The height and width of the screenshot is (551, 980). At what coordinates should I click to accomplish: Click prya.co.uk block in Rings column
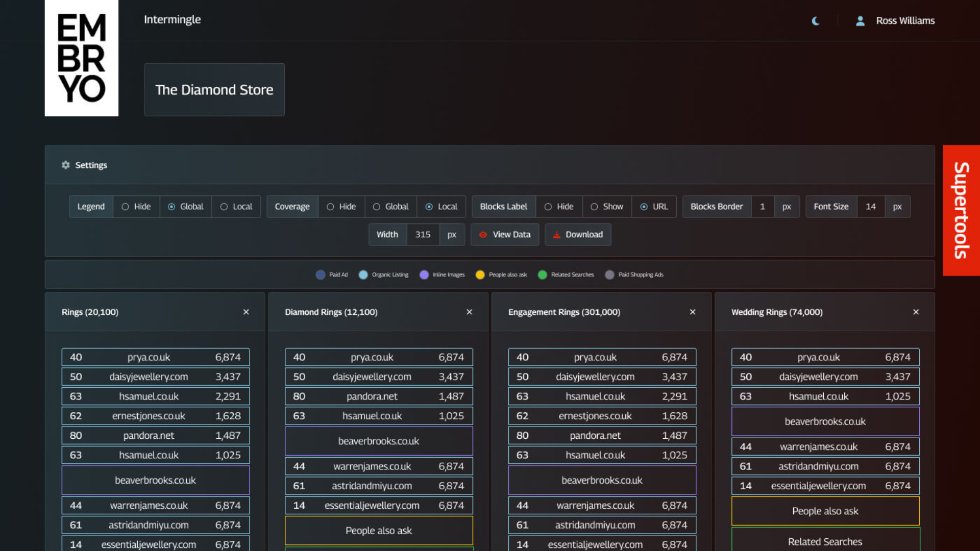(156, 357)
